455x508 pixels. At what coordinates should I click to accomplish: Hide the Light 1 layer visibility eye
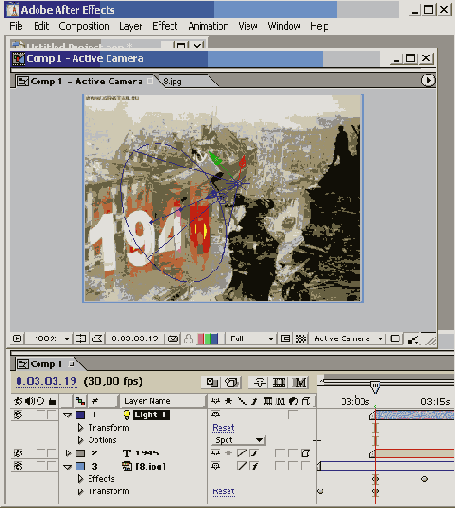pos(18,415)
